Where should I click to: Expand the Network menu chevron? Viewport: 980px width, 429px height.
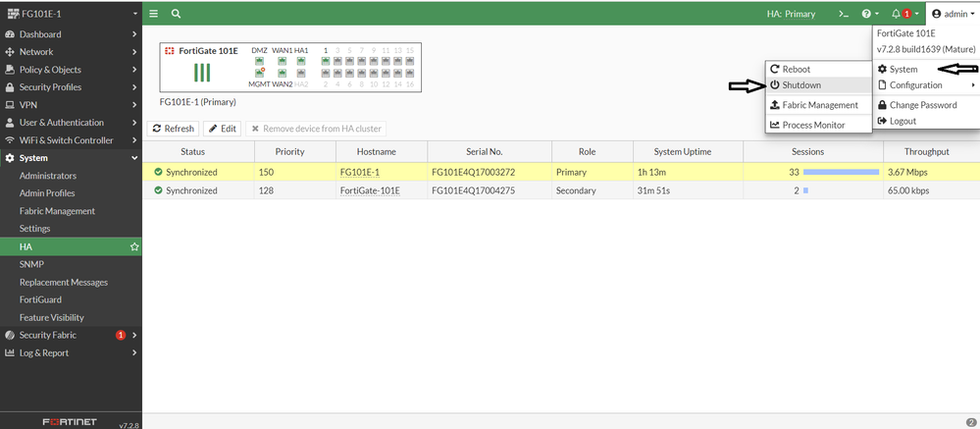[x=134, y=52]
